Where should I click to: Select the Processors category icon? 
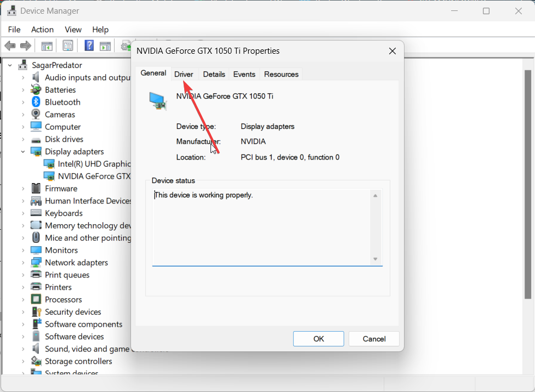[36, 299]
